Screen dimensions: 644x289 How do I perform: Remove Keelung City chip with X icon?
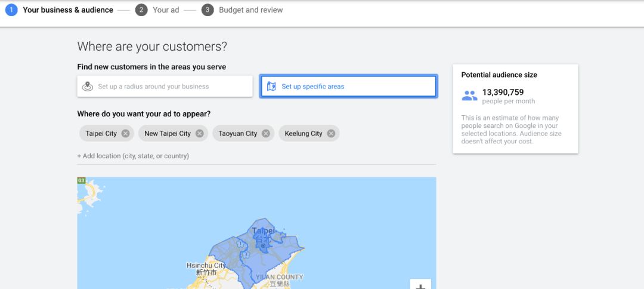point(331,133)
